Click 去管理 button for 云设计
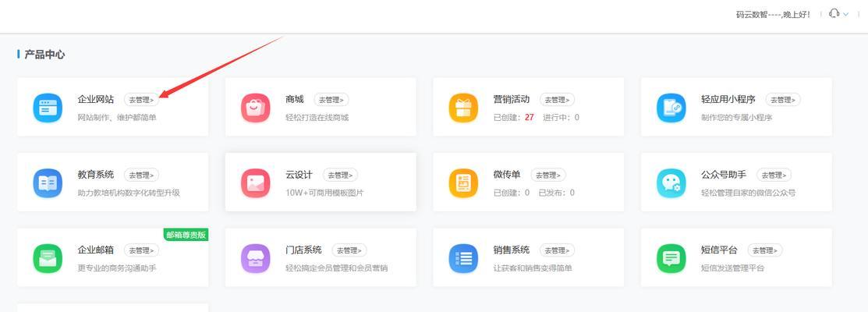This screenshot has height=312, width=868. tap(340, 175)
